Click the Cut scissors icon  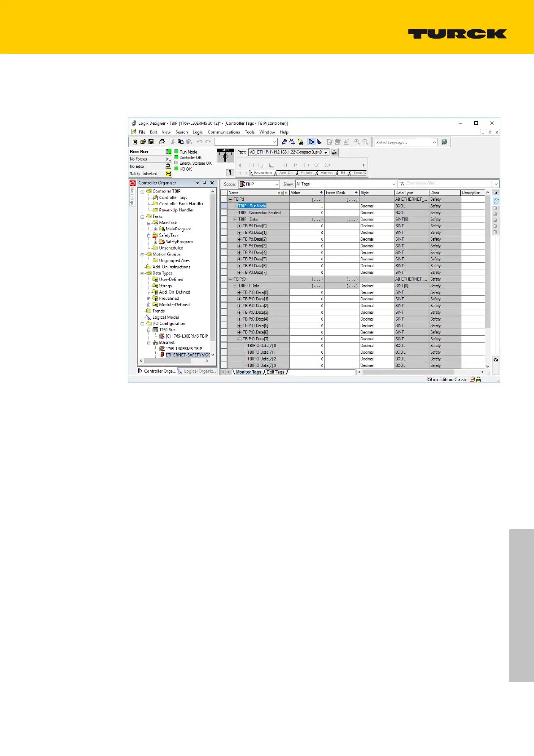coord(173,142)
